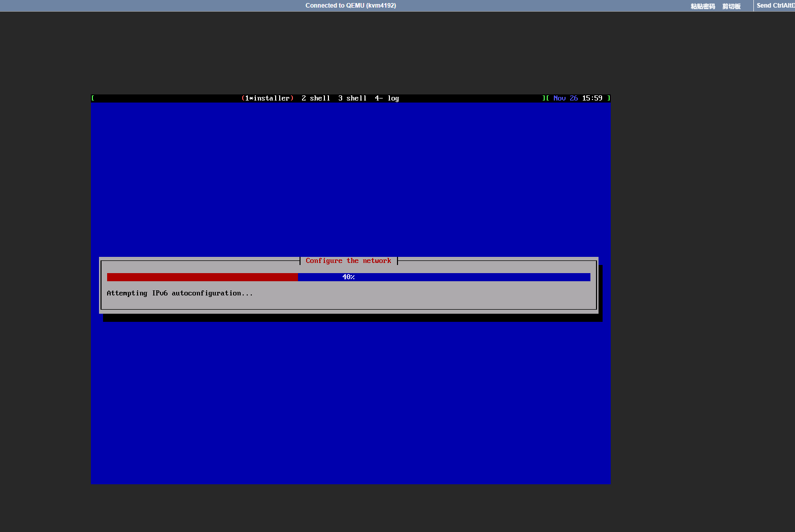Screen dimensions: 795x532
Task: Switch to the 2 shell tab
Action: click(315, 98)
